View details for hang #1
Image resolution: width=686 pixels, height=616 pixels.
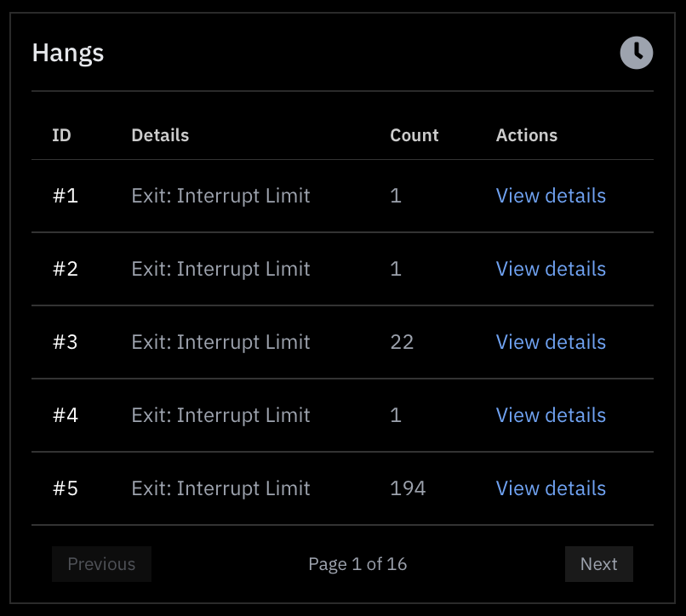(x=550, y=196)
